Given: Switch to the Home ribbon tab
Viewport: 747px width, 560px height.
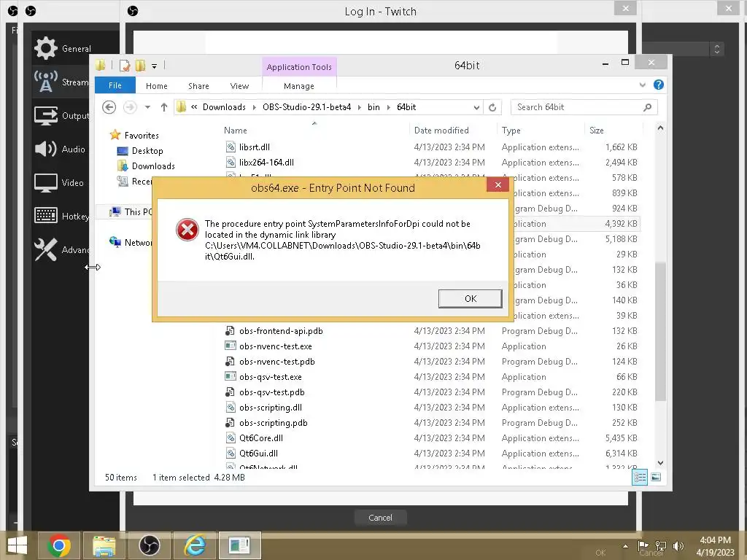Looking at the screenshot, I should click(156, 86).
